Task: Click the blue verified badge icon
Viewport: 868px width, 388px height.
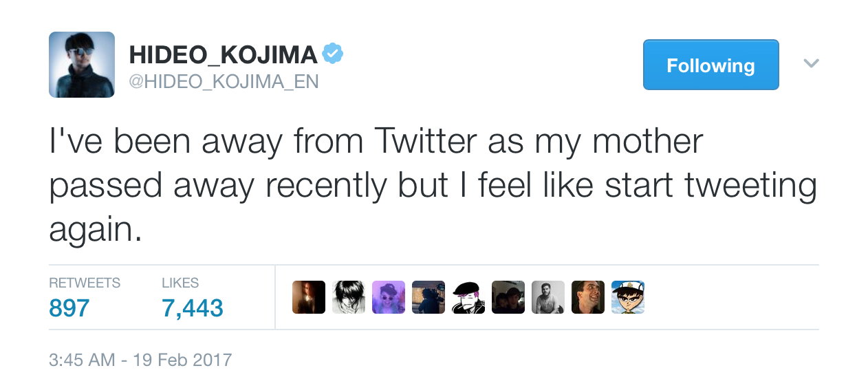Action: 333,54
